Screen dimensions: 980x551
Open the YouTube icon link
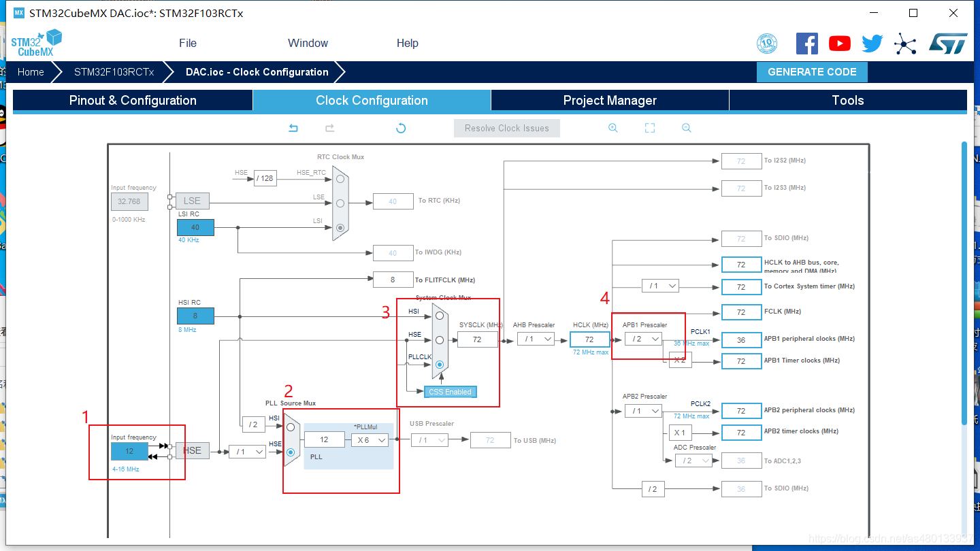(x=840, y=44)
